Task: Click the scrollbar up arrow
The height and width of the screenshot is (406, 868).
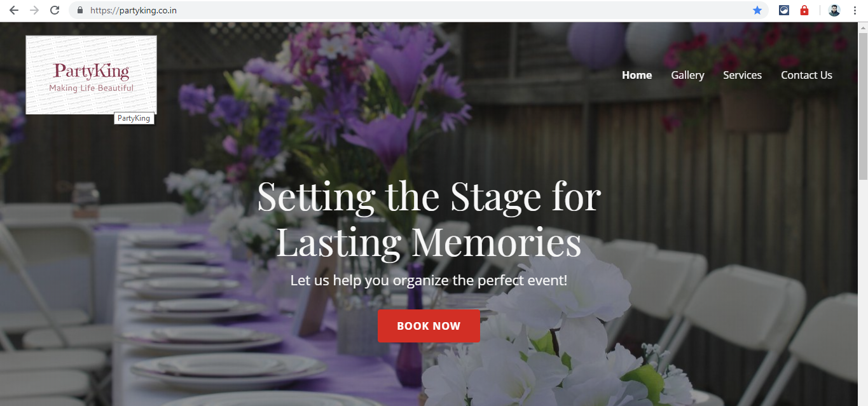Action: (862, 27)
